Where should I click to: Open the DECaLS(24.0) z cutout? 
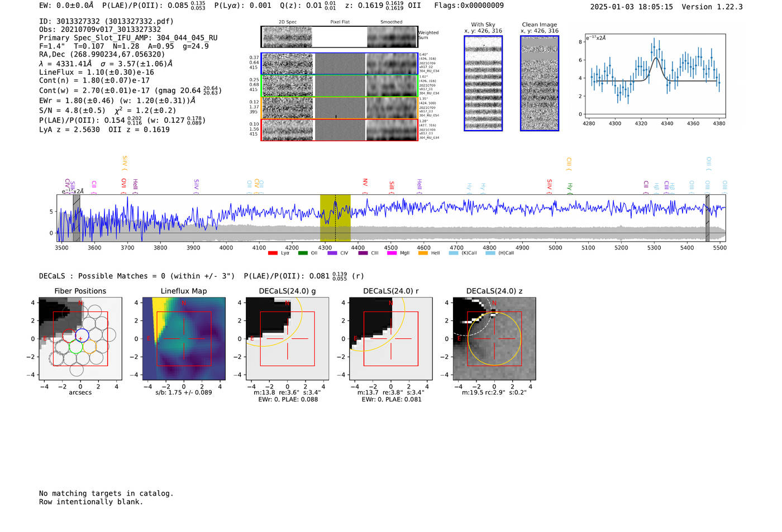tap(494, 339)
